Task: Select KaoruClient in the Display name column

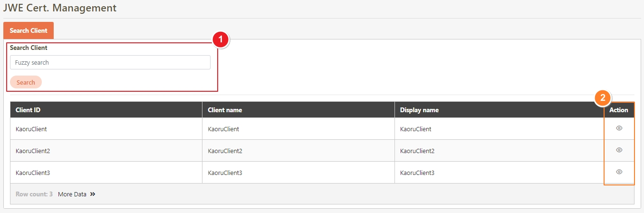Action: click(415, 129)
